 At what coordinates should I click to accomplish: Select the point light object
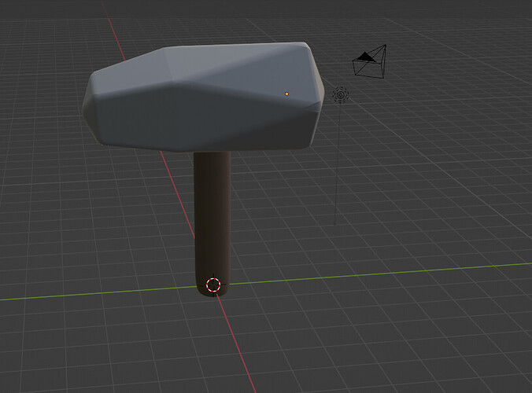coord(340,94)
